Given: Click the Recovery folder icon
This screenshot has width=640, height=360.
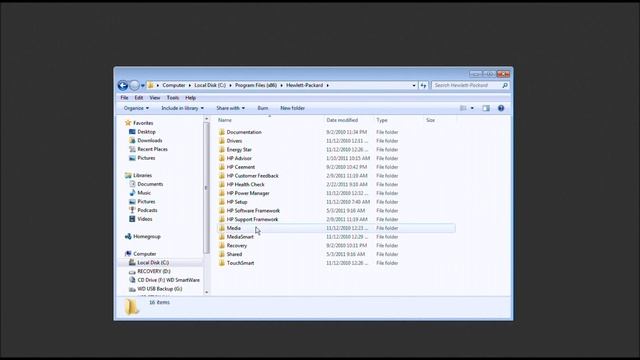Looking at the screenshot, I should tap(222, 245).
